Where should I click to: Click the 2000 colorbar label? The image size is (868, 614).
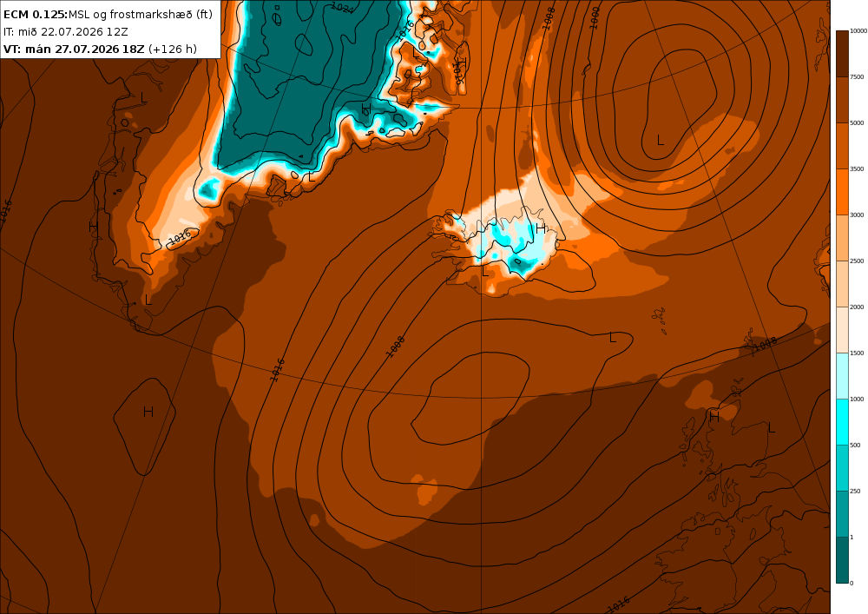pos(857,307)
